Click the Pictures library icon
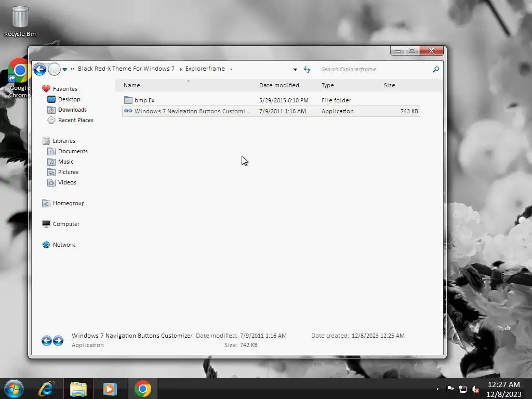 coord(51,172)
